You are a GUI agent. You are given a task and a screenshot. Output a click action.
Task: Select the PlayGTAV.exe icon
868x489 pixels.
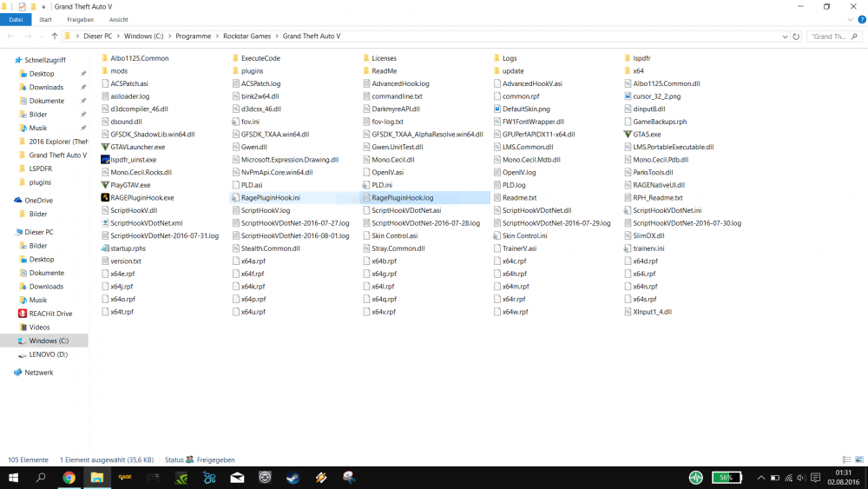click(x=105, y=185)
